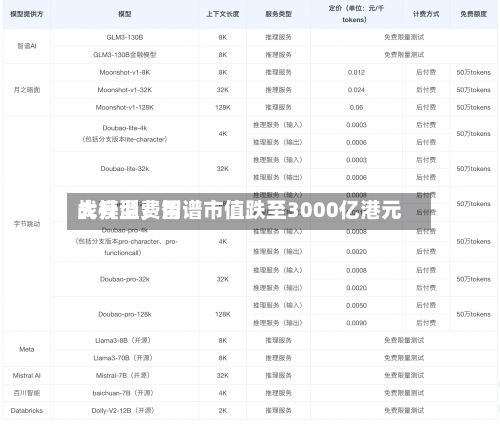Screen dimensions: 500x424
Task: Select the Mistral AI provider cell
Action: click(27, 376)
